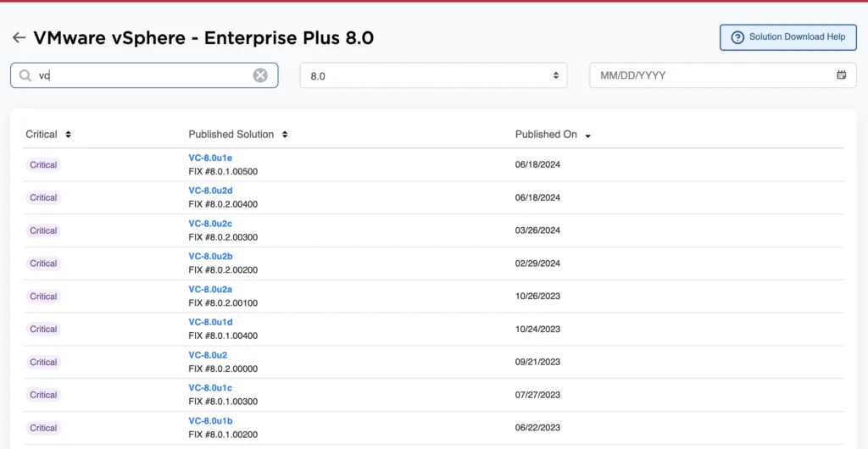The image size is (868, 449).
Task: Open the VC-8.0u2 solution link
Action: pos(208,355)
